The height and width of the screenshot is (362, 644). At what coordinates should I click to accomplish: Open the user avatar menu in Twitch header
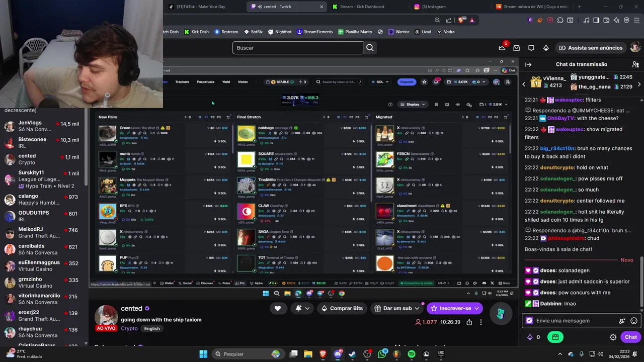click(x=635, y=47)
